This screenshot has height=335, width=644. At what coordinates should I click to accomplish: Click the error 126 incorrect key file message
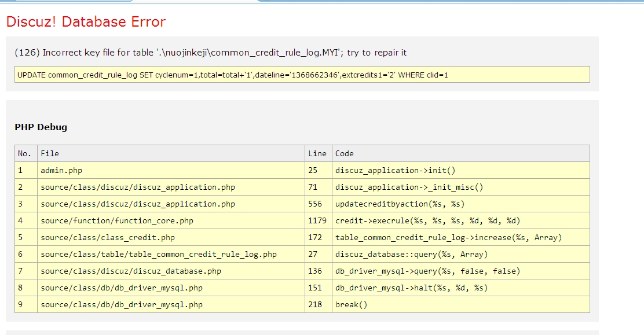tap(210, 53)
